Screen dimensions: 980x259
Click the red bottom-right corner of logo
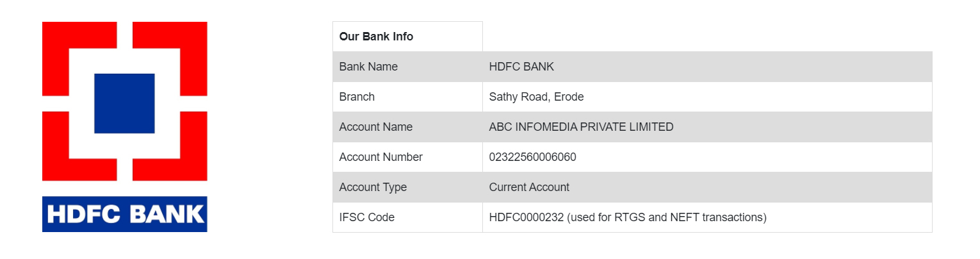pyautogui.click(x=170, y=146)
